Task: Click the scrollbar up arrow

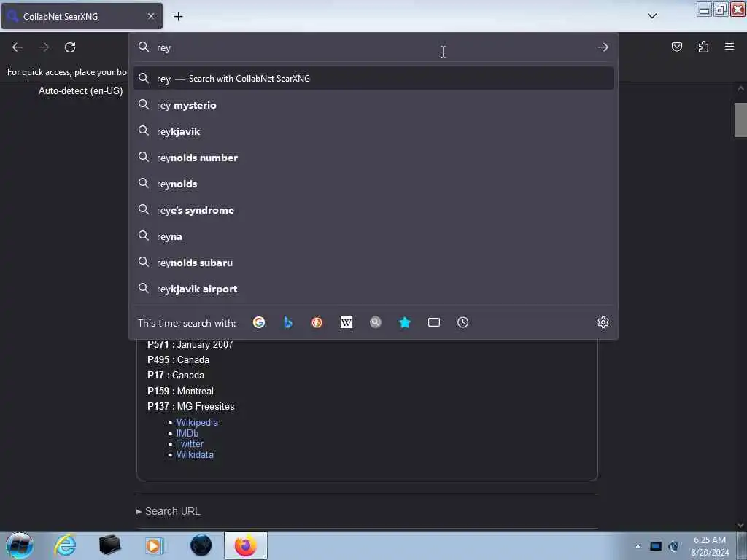Action: click(x=740, y=88)
